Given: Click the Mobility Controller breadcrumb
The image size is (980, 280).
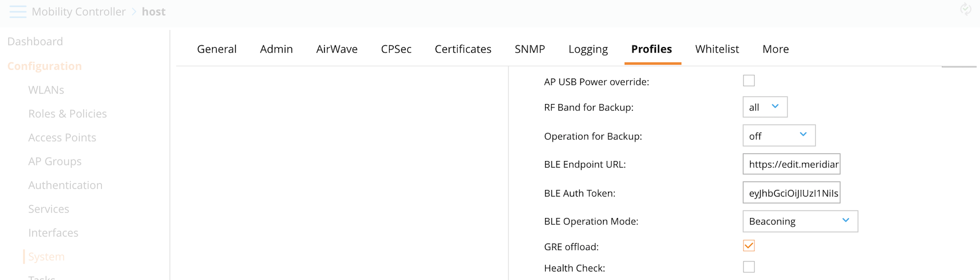Looking at the screenshot, I should pos(78,11).
